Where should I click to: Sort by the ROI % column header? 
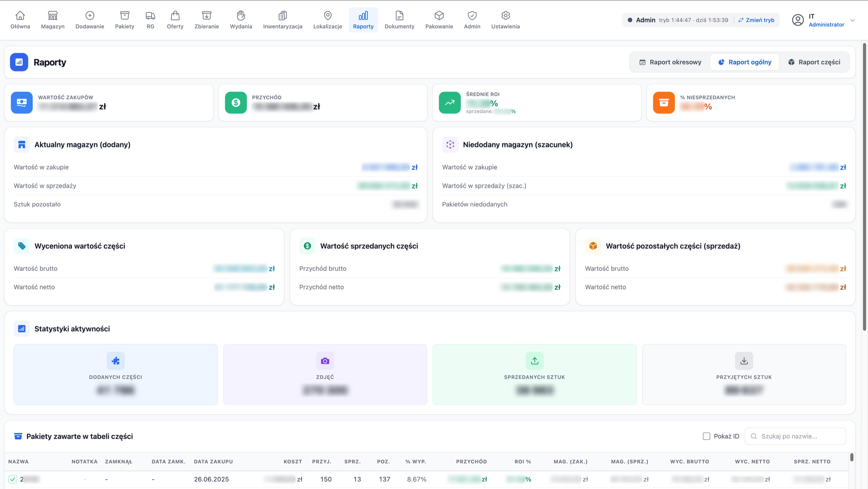[x=522, y=462]
